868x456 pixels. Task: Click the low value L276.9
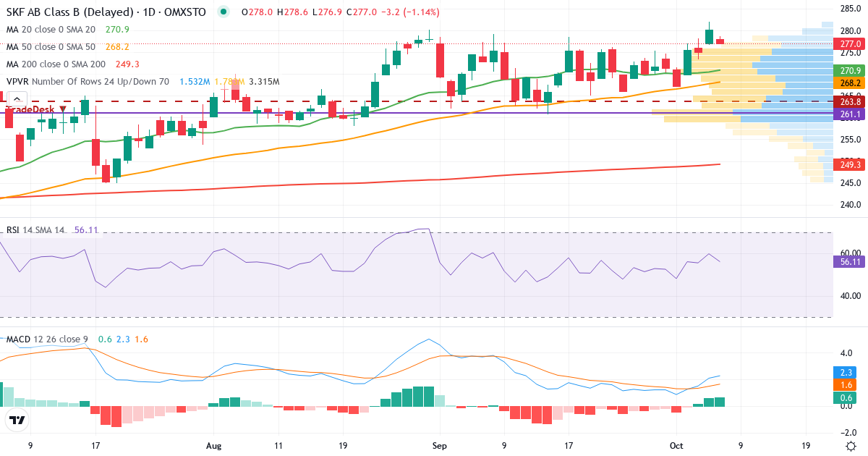(x=325, y=12)
